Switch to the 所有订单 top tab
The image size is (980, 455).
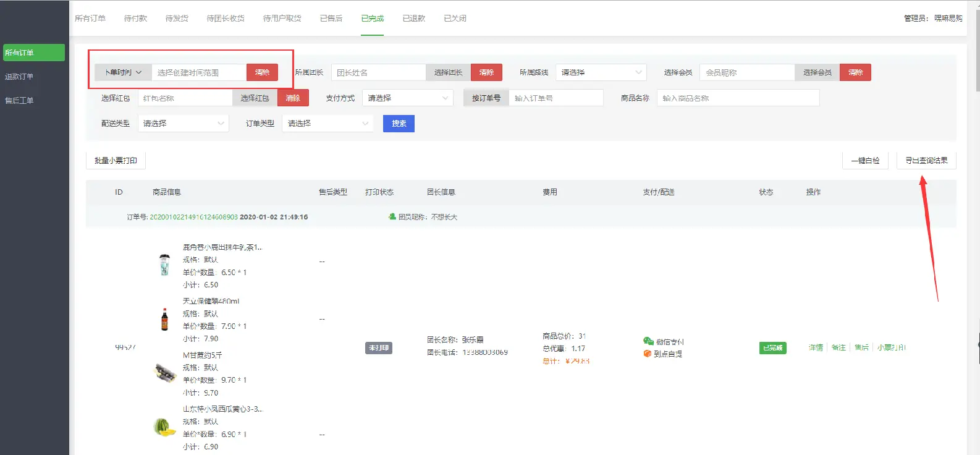90,19
